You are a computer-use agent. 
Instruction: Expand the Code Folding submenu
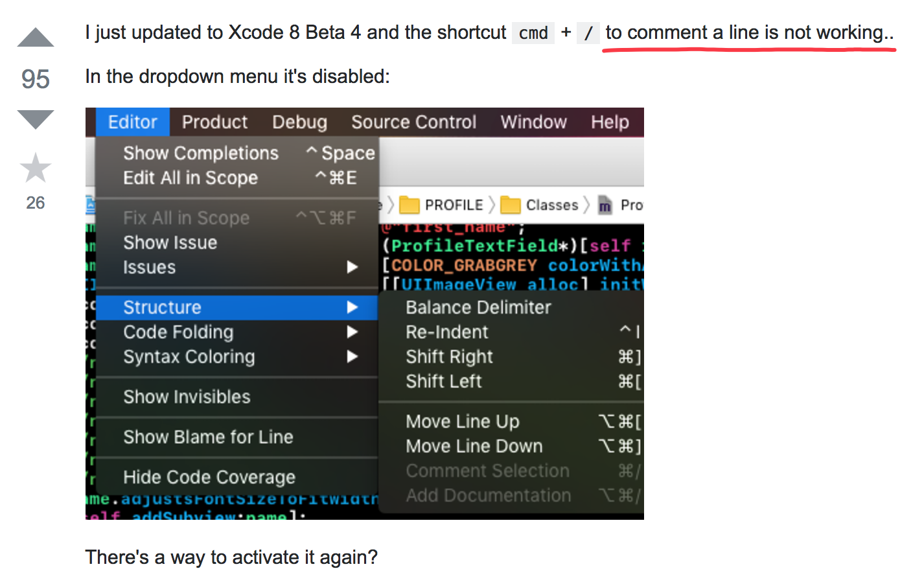[x=237, y=332]
